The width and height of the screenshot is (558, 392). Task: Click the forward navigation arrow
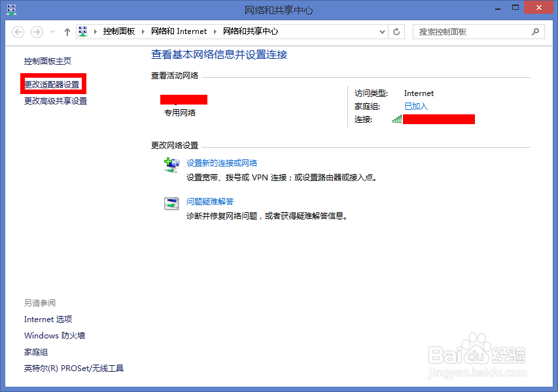(x=36, y=31)
